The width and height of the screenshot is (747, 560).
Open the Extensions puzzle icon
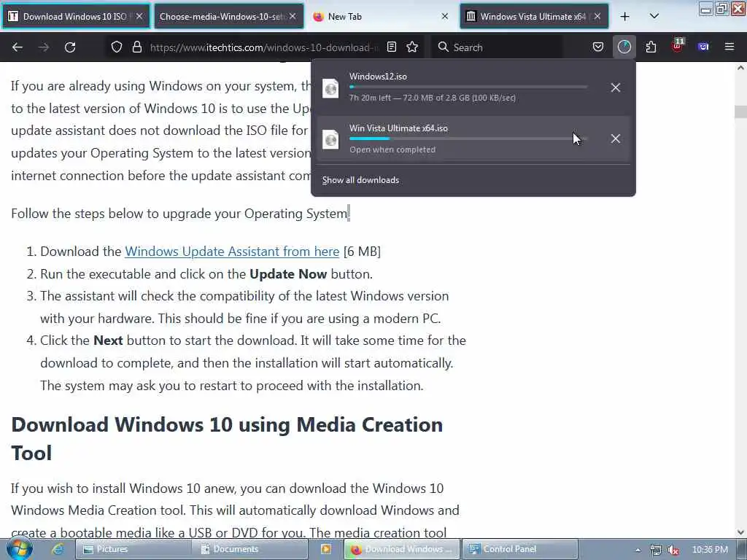coord(651,47)
